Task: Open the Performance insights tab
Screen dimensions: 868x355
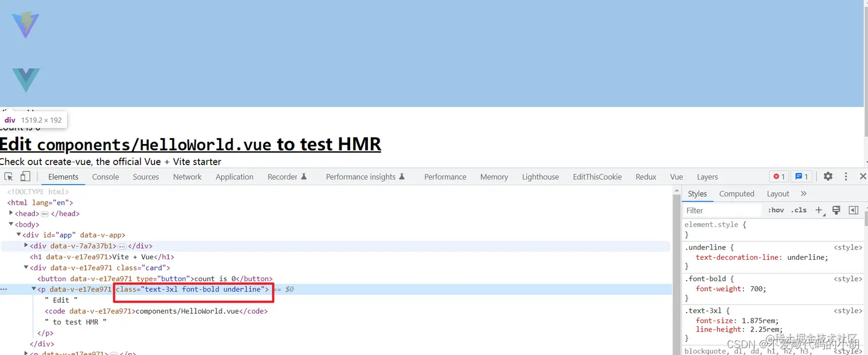Action: click(366, 177)
